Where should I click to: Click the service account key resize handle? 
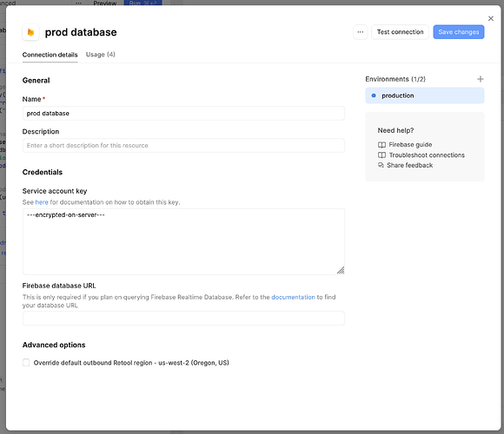[x=341, y=270]
